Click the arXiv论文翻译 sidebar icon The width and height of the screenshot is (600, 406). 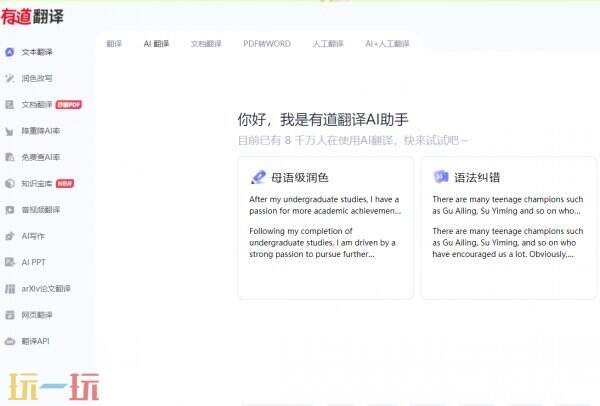point(10,289)
